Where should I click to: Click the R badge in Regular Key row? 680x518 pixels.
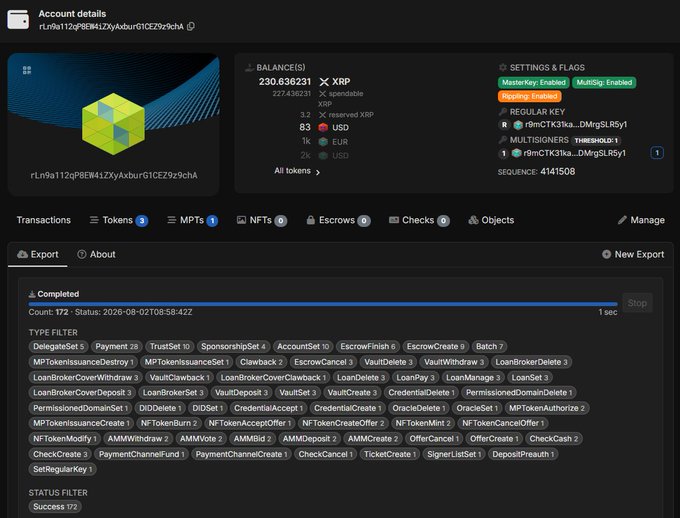504,125
